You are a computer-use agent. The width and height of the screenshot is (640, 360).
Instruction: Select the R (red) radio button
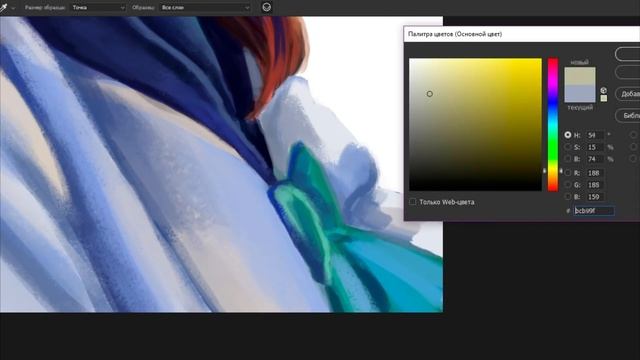(568, 173)
